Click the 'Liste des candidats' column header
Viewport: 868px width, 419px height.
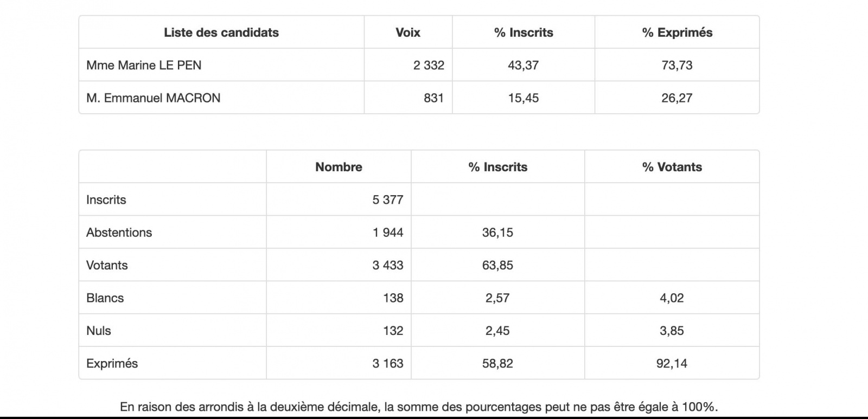click(221, 33)
